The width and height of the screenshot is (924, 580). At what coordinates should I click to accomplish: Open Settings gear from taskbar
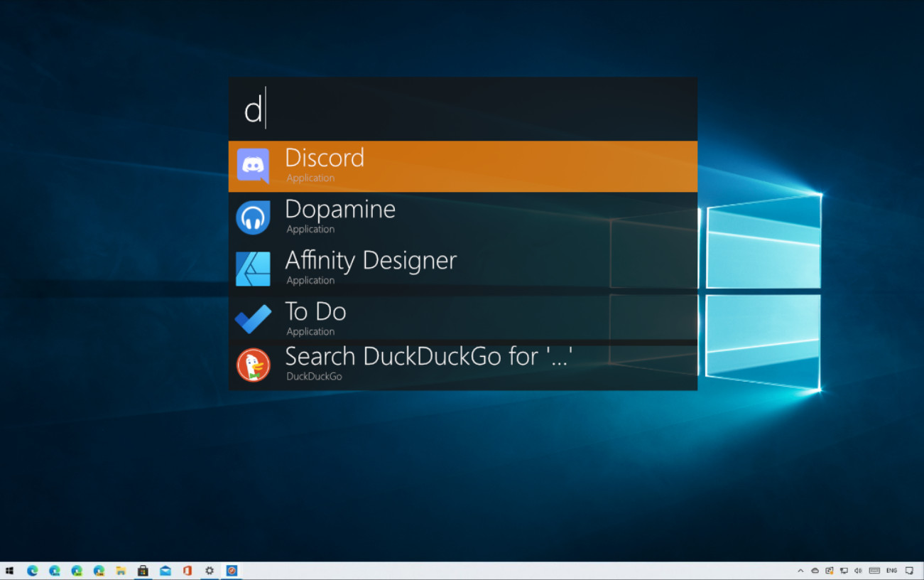210,571
